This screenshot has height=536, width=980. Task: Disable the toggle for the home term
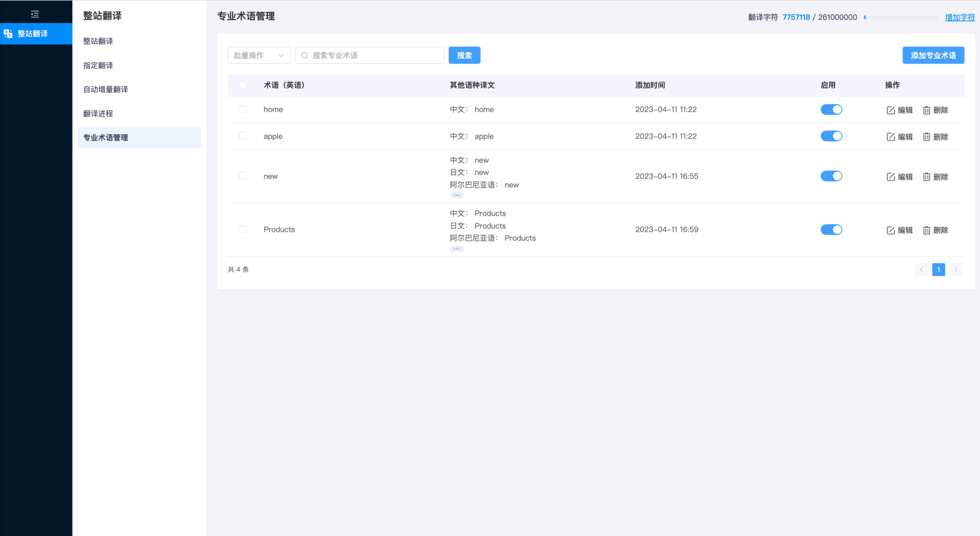point(831,110)
